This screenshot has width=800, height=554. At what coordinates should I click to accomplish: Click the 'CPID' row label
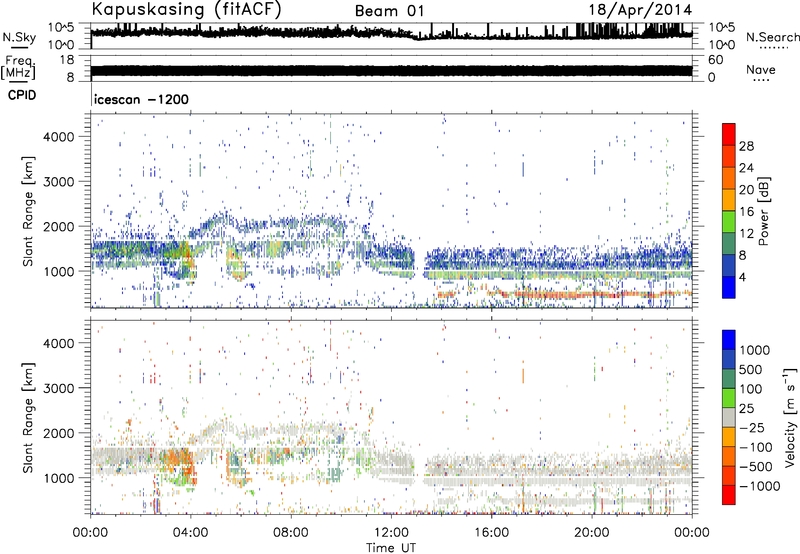tap(22, 95)
